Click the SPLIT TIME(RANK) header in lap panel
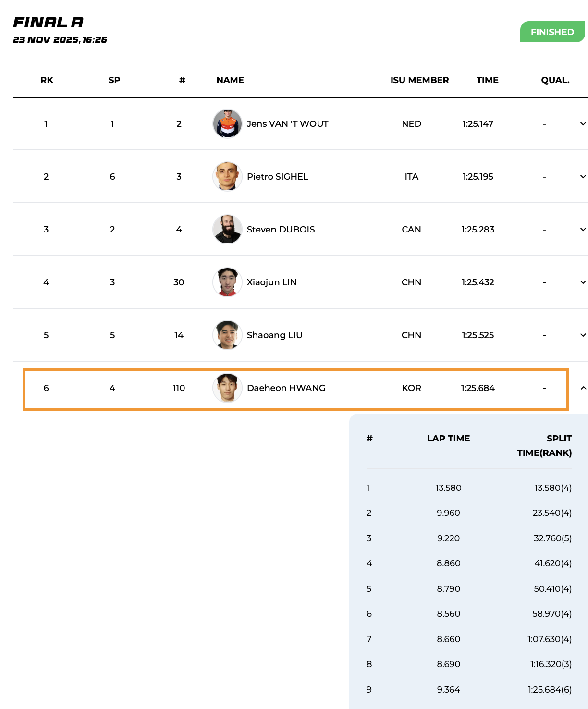Image resolution: width=588 pixels, height=709 pixels. coord(544,445)
